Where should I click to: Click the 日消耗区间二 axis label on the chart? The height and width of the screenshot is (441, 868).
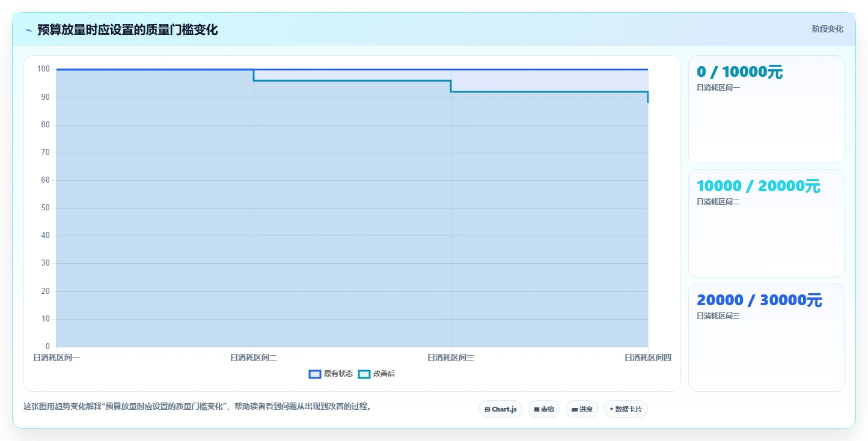click(x=254, y=358)
